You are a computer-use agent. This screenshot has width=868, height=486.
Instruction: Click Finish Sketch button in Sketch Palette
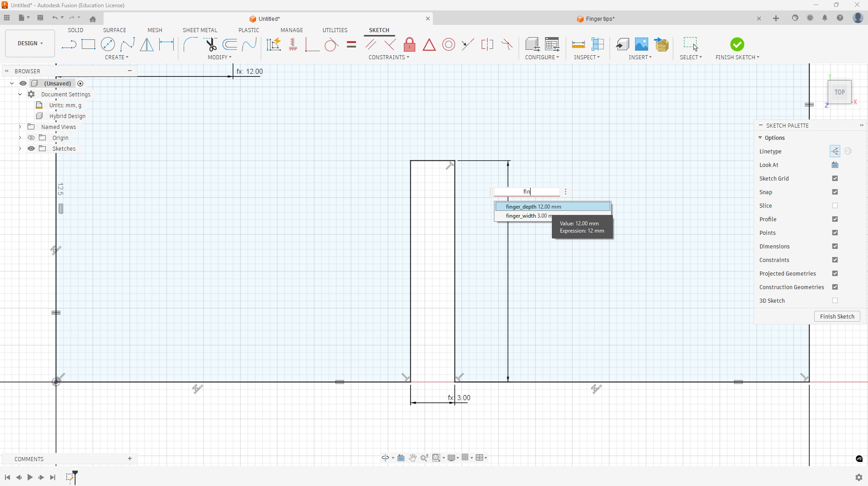[x=837, y=317]
